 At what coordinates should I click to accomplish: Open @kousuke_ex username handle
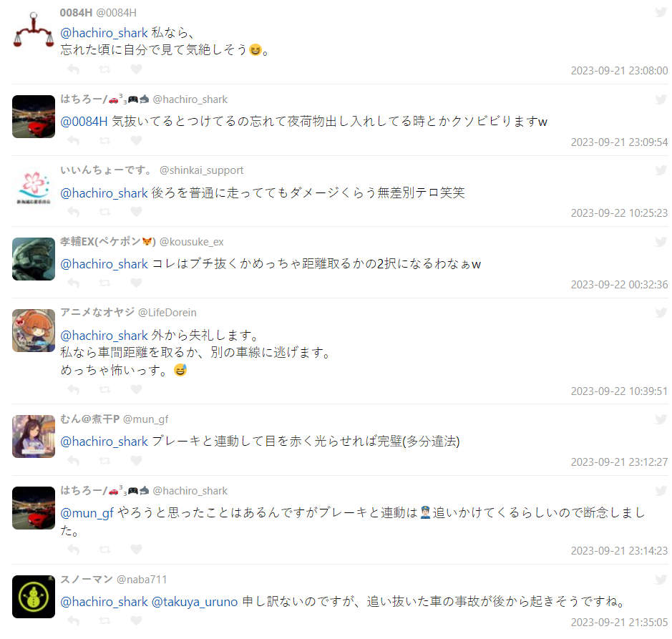click(192, 242)
